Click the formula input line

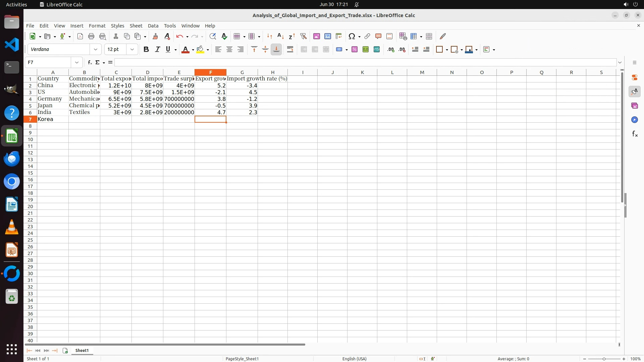pos(365,62)
